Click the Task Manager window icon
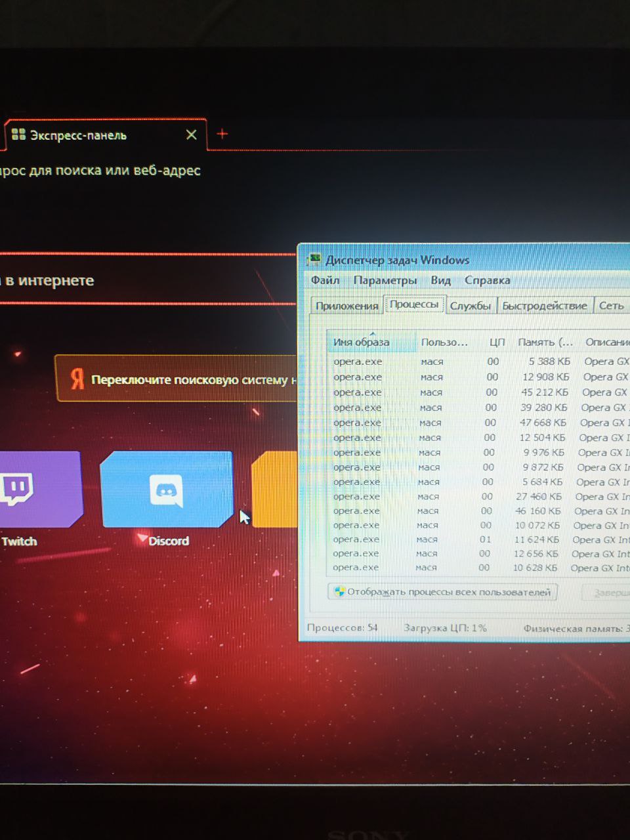 (315, 260)
